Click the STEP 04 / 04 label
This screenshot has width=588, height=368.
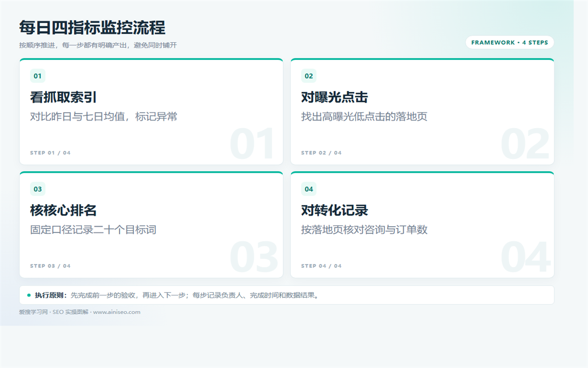[x=321, y=266]
